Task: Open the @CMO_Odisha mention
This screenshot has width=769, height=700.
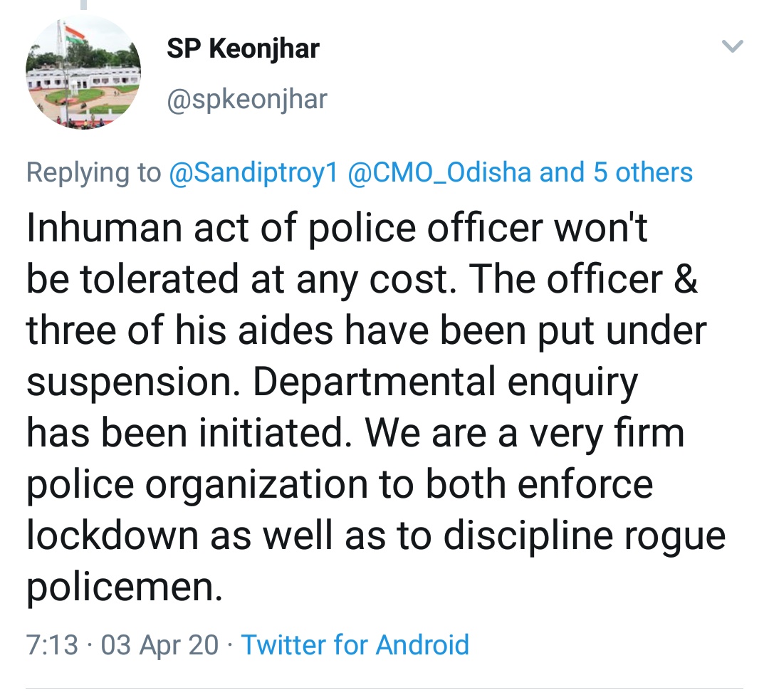Action: [439, 172]
